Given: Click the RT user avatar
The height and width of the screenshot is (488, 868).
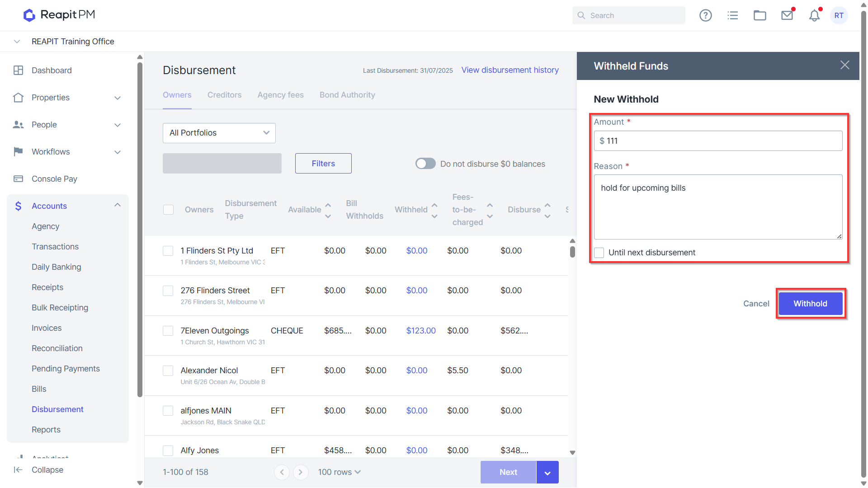Looking at the screenshot, I should pyautogui.click(x=839, y=15).
